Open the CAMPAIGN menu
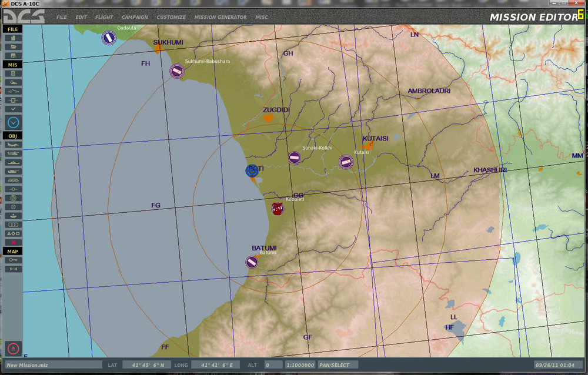588x375 pixels. click(135, 18)
